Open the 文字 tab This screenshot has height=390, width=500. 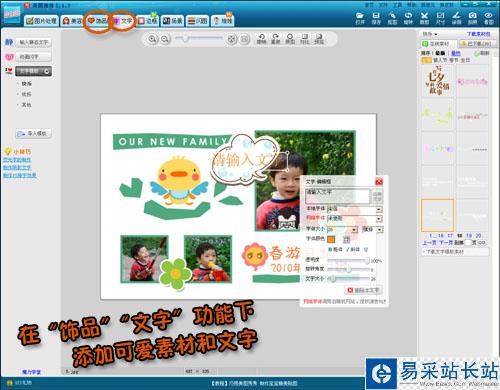pos(123,21)
